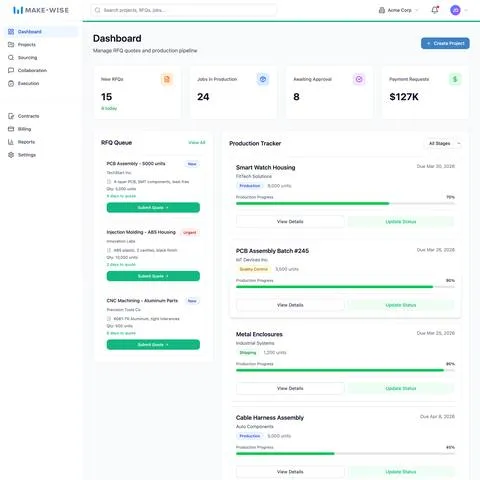View Details for PCB Assembly Batch #245
The height and width of the screenshot is (480, 480).
point(290,305)
